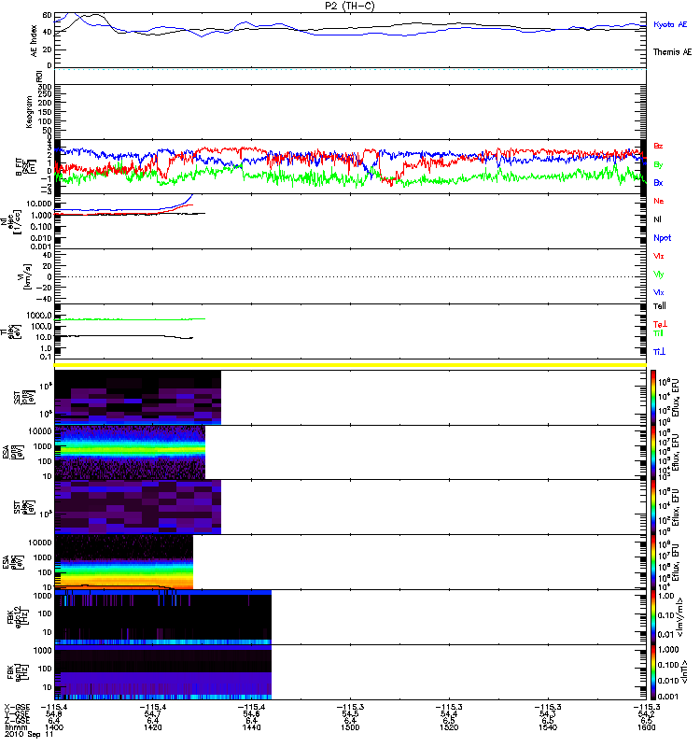Click the "54.8" Y-GSE position value
700x747 pixels.
click(54, 713)
